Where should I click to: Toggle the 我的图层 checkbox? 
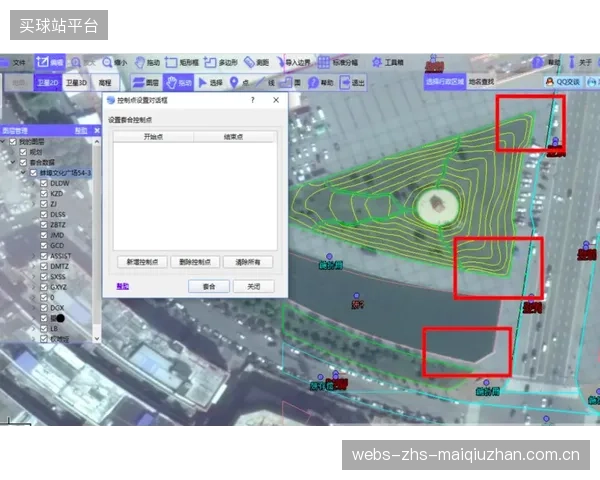click(x=13, y=142)
